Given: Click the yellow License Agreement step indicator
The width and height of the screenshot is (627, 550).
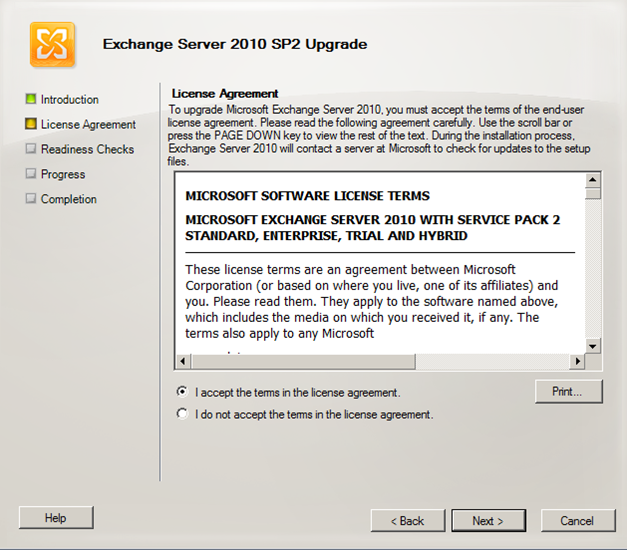Looking at the screenshot, I should coord(31,124).
